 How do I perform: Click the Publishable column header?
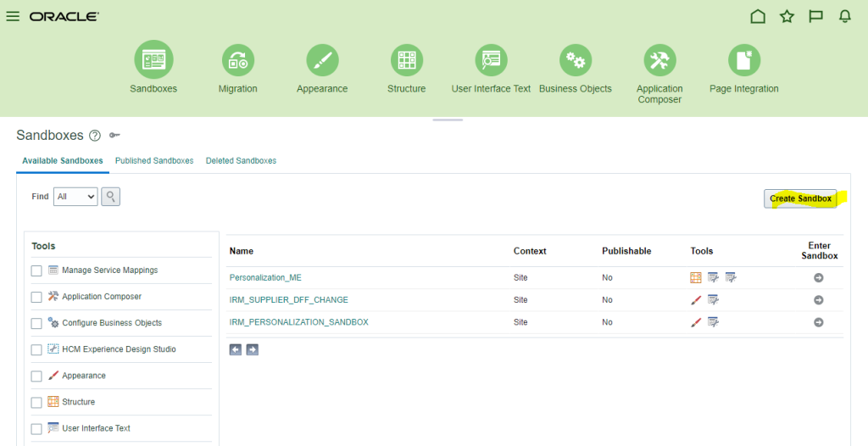[626, 251]
